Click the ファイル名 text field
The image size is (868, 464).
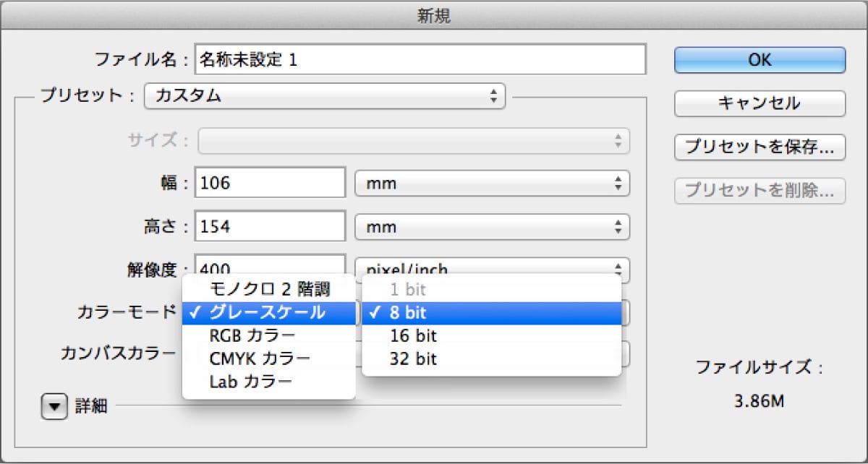click(x=420, y=59)
